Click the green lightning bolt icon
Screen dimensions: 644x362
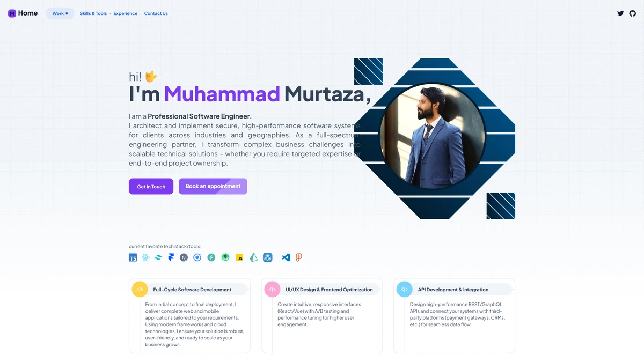pyautogui.click(x=211, y=258)
